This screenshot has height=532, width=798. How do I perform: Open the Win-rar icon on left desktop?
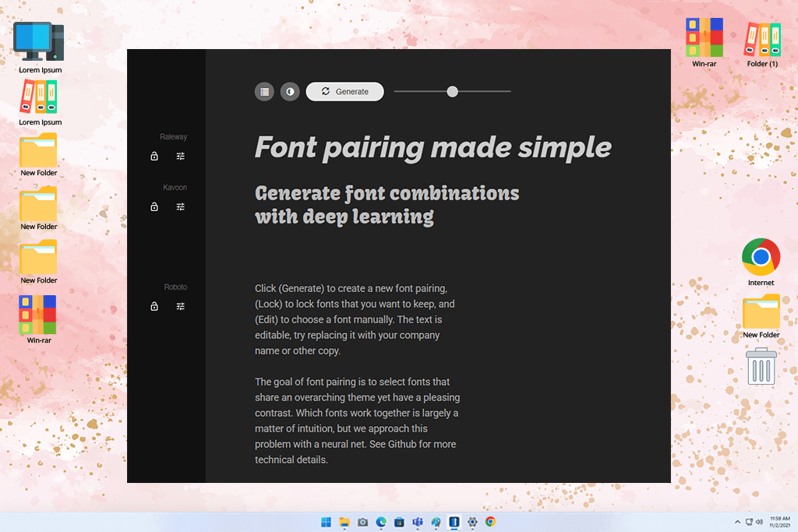tap(38, 319)
